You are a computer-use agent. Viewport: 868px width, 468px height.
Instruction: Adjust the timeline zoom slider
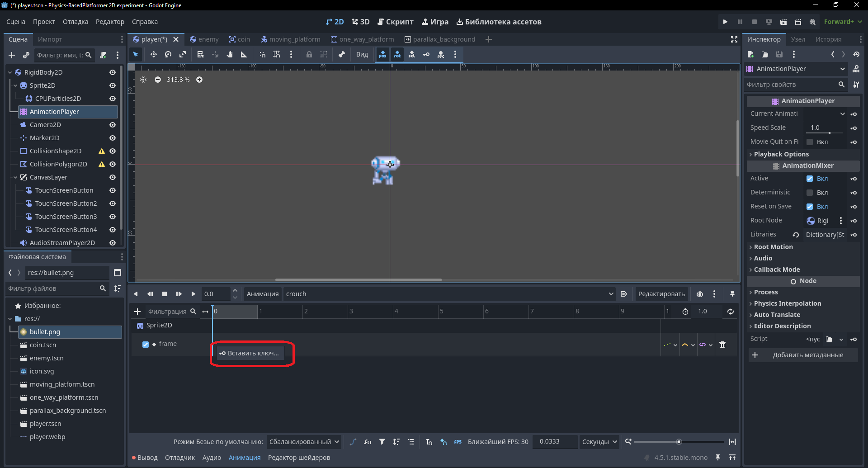point(679,442)
